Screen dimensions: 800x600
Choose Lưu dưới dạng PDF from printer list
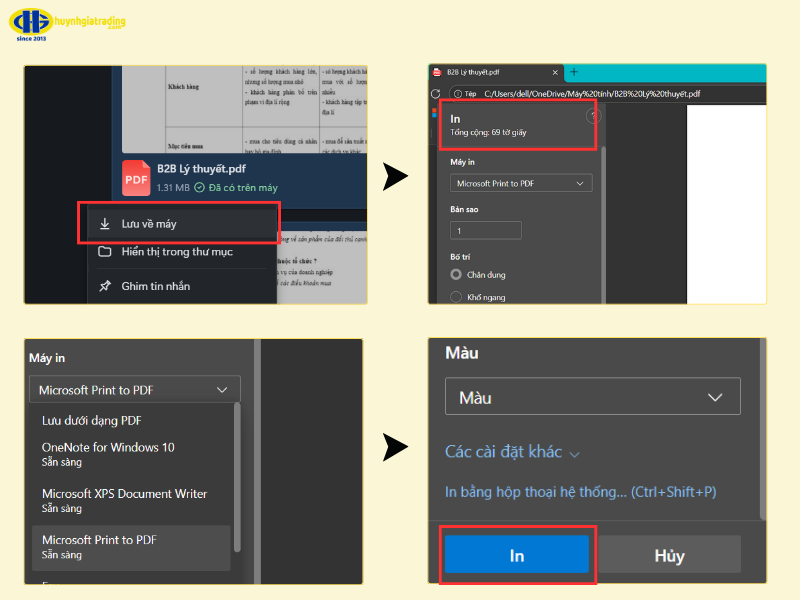92,420
